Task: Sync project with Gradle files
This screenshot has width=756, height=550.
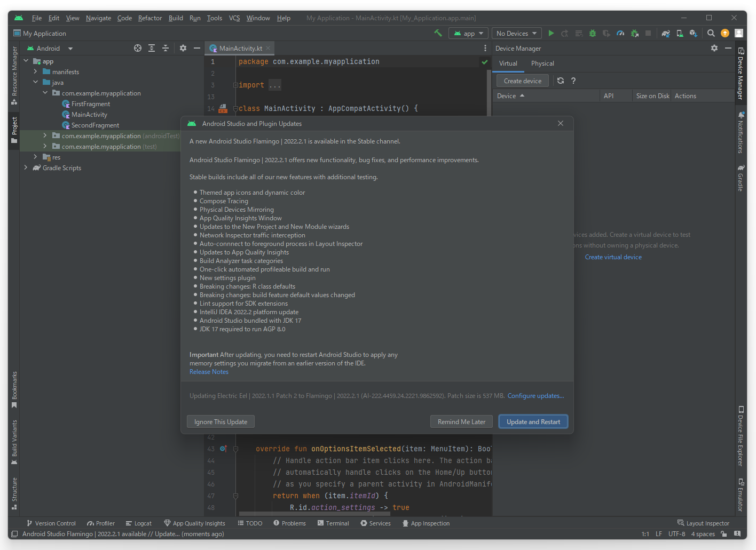Action: click(665, 33)
